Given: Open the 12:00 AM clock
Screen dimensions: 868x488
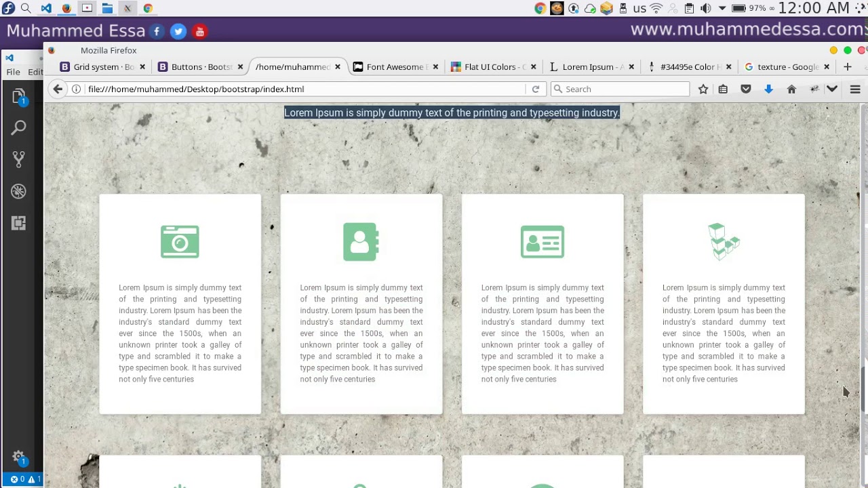Looking at the screenshot, I should pyautogui.click(x=814, y=8).
